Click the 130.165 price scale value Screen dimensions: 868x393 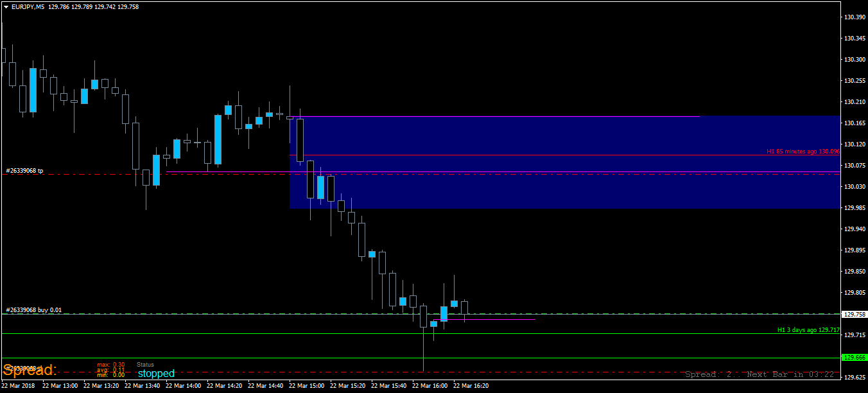854,123
